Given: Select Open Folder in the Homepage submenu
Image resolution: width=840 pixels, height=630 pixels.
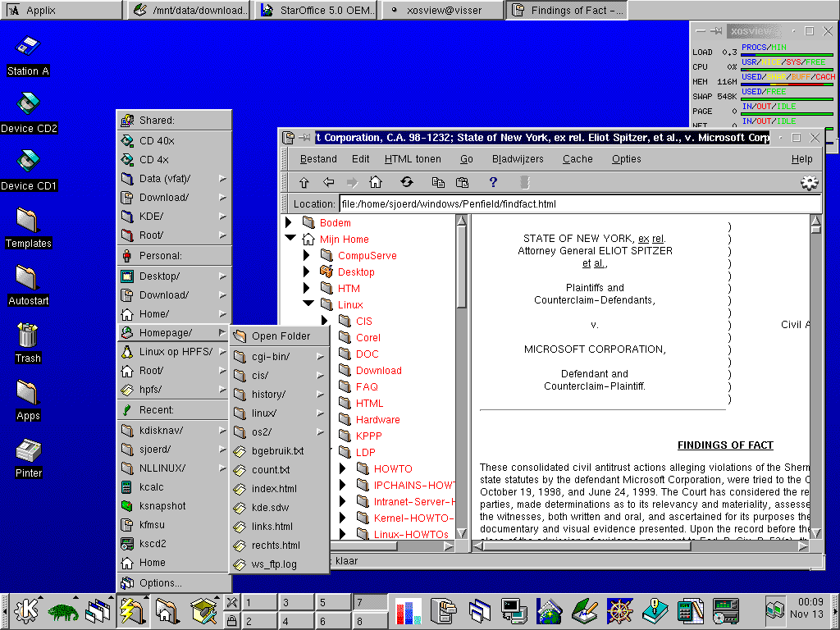Looking at the screenshot, I should 280,336.
